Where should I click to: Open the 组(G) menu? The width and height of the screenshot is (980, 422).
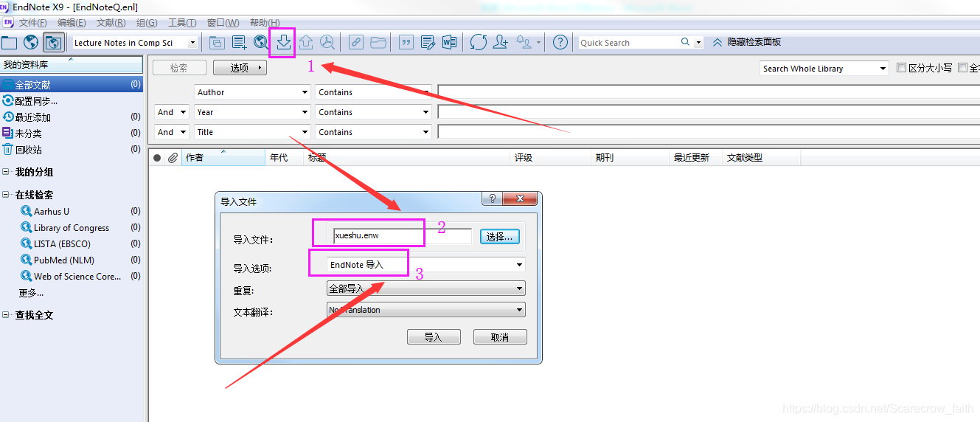coord(147,23)
